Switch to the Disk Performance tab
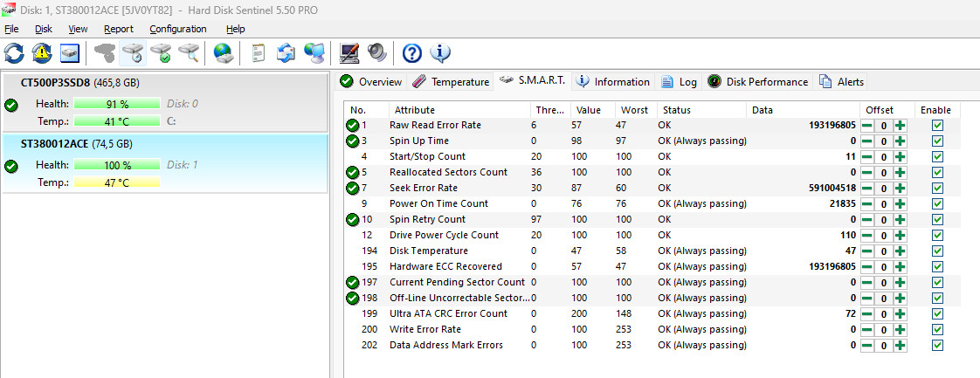Image resolution: width=980 pixels, height=378 pixels. point(757,82)
